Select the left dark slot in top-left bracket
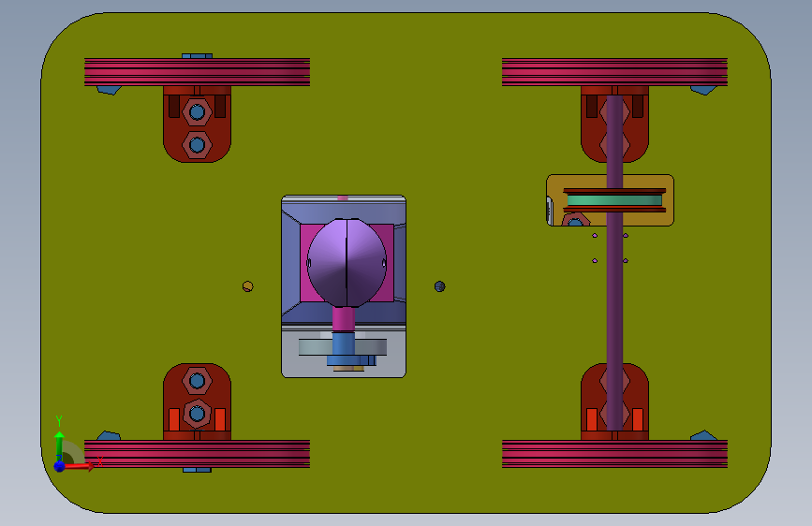812x526 pixels. 174,106
